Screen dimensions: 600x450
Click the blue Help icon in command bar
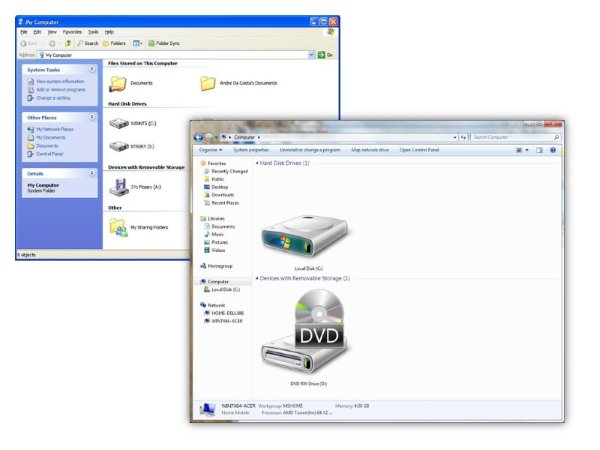pyautogui.click(x=553, y=150)
